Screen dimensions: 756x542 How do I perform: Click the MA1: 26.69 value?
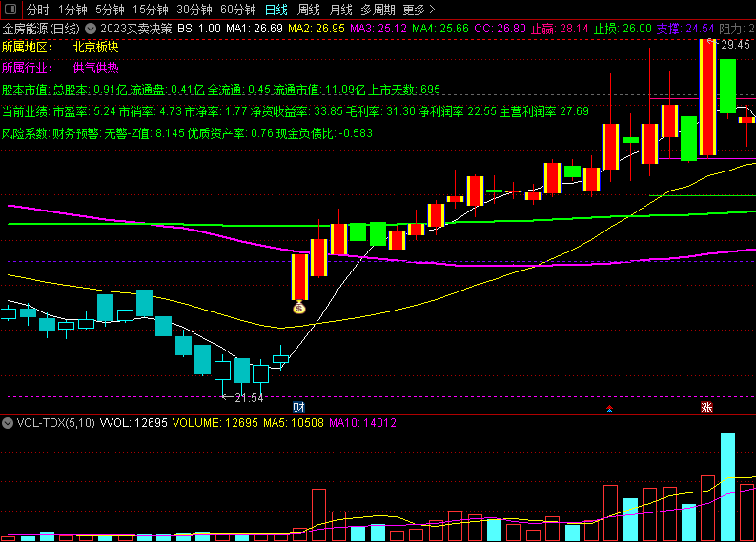[x=255, y=29]
